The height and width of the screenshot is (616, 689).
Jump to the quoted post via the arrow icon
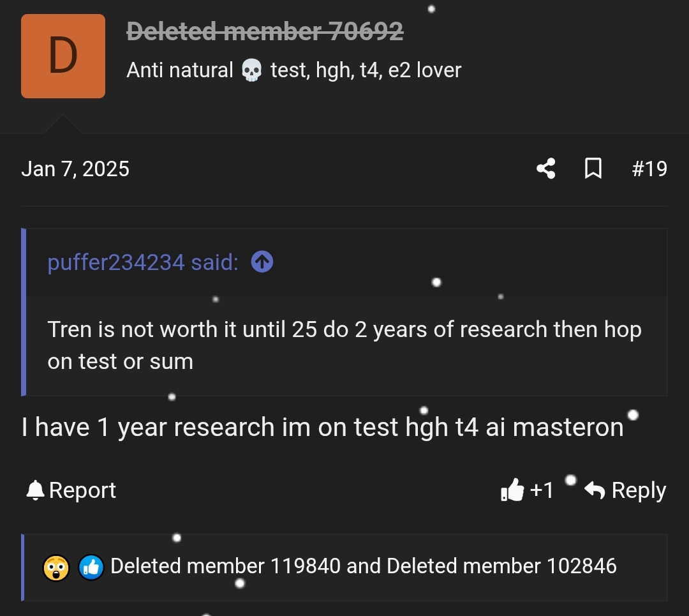pyautogui.click(x=262, y=262)
